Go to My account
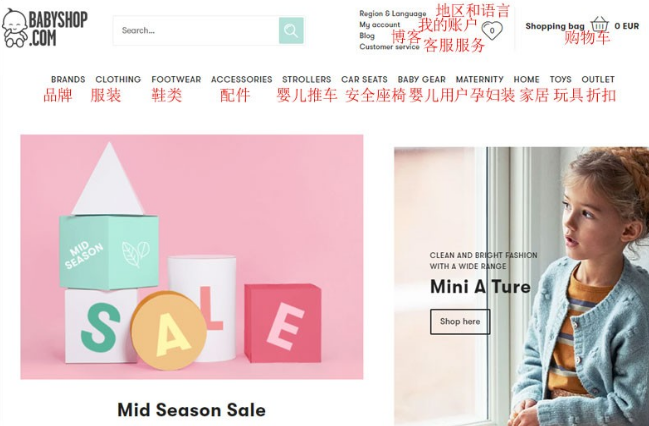This screenshot has height=426, width=649. [380, 25]
